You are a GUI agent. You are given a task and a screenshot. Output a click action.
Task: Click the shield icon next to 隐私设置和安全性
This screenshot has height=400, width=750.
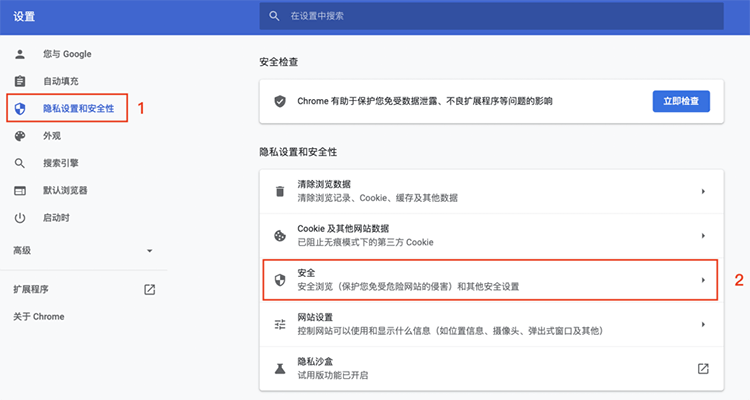pos(20,109)
